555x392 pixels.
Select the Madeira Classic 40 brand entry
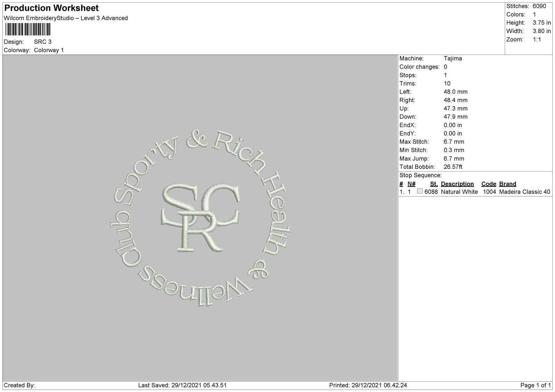[524, 192]
